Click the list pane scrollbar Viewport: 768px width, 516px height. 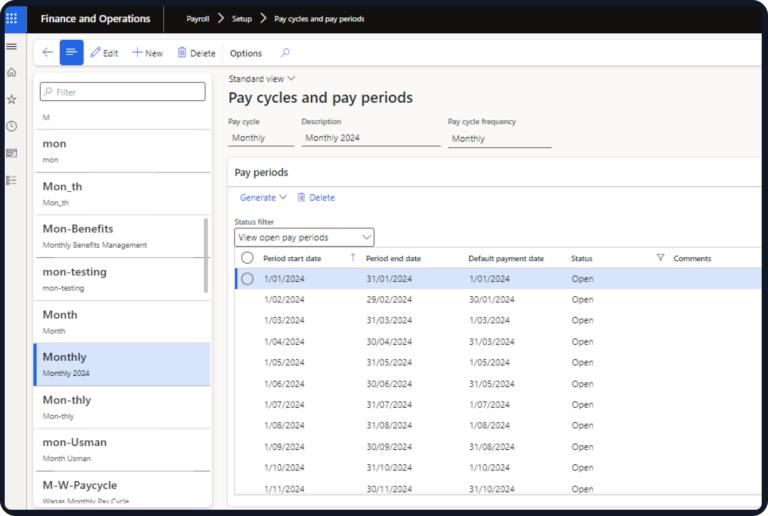[x=206, y=255]
